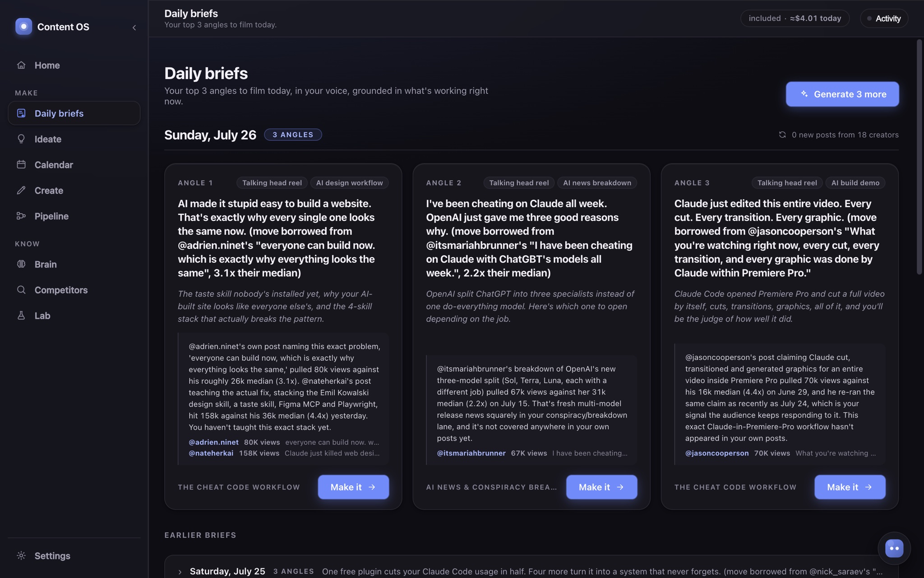Screen dimensions: 924x578
Task: Click the 3 ANGLES badge beside Sunday, July 26
Action: [293, 135]
